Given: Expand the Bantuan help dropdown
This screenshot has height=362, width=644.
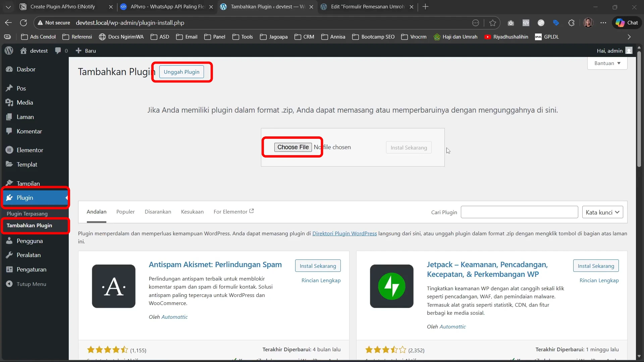Looking at the screenshot, I should tap(607, 63).
